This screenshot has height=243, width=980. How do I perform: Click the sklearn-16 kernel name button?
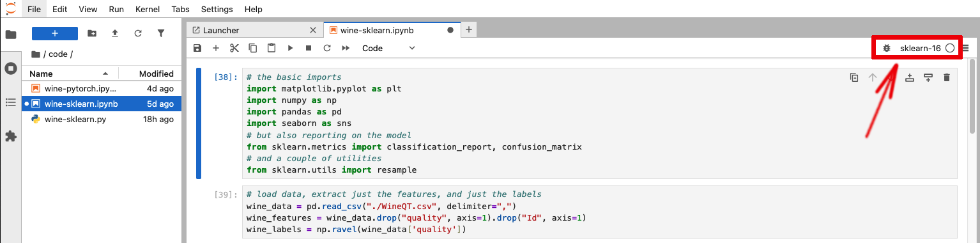click(920, 48)
